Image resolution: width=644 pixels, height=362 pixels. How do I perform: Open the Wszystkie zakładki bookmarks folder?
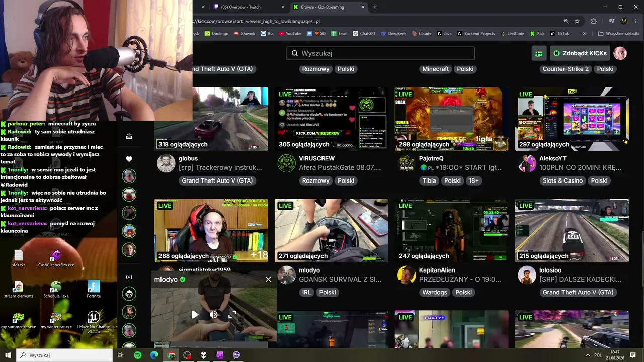coord(618,34)
